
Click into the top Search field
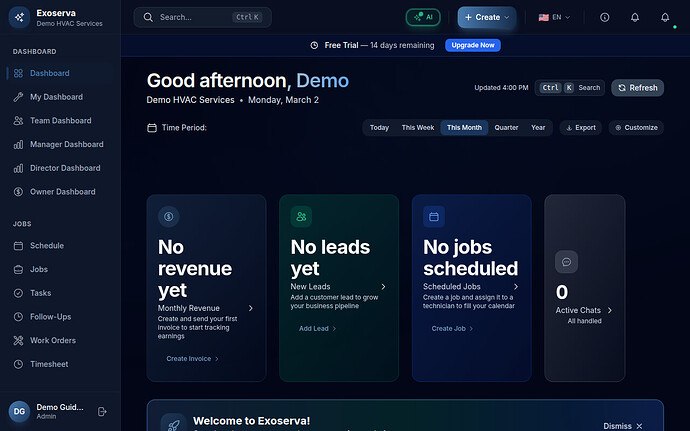point(195,17)
